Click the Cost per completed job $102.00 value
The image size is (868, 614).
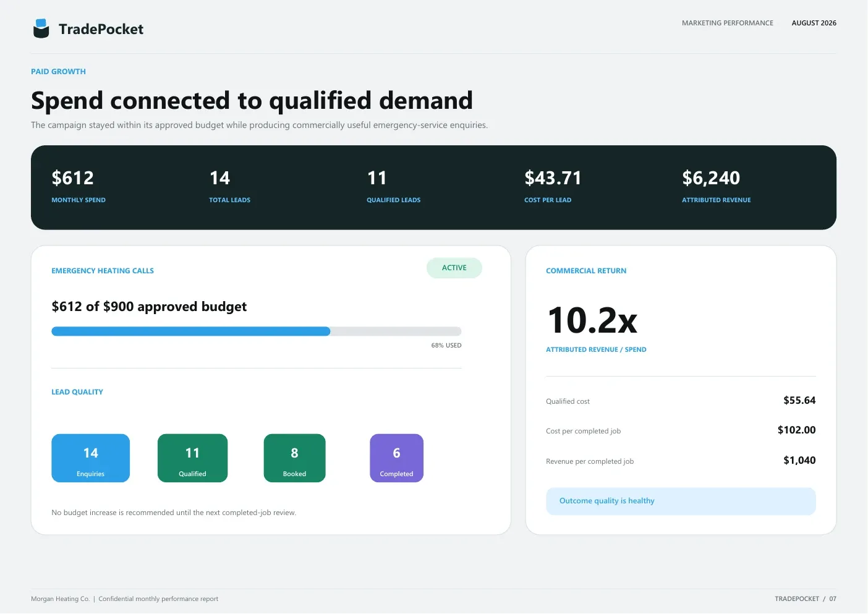click(x=796, y=430)
